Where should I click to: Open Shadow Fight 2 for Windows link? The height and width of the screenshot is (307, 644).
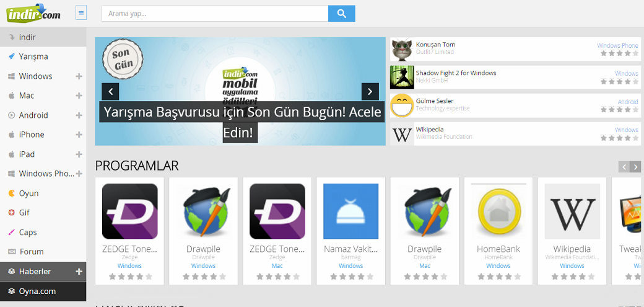[x=456, y=73]
